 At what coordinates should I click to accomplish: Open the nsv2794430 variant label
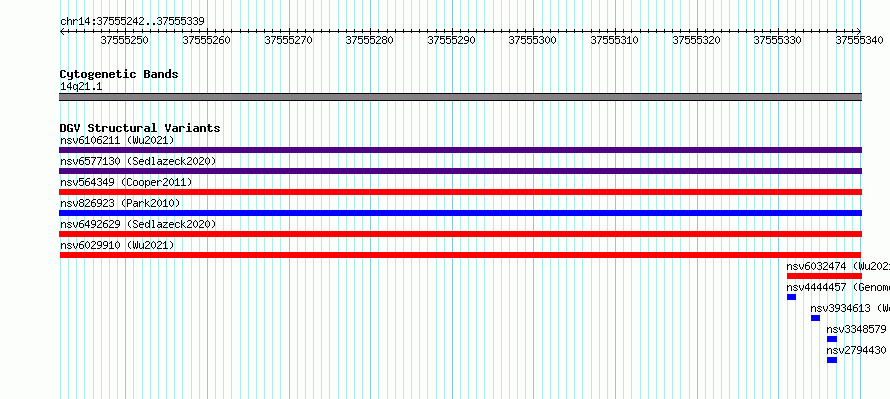click(857, 350)
